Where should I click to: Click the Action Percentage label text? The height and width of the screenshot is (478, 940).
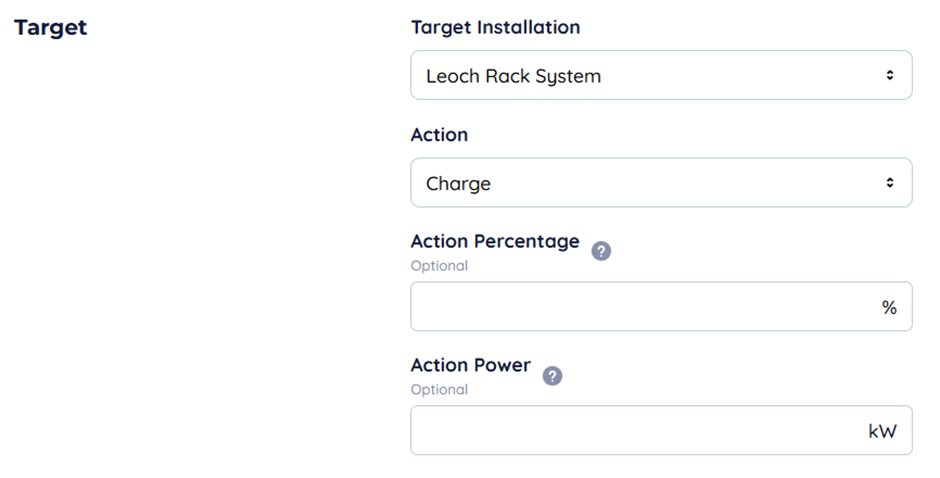[x=494, y=241]
